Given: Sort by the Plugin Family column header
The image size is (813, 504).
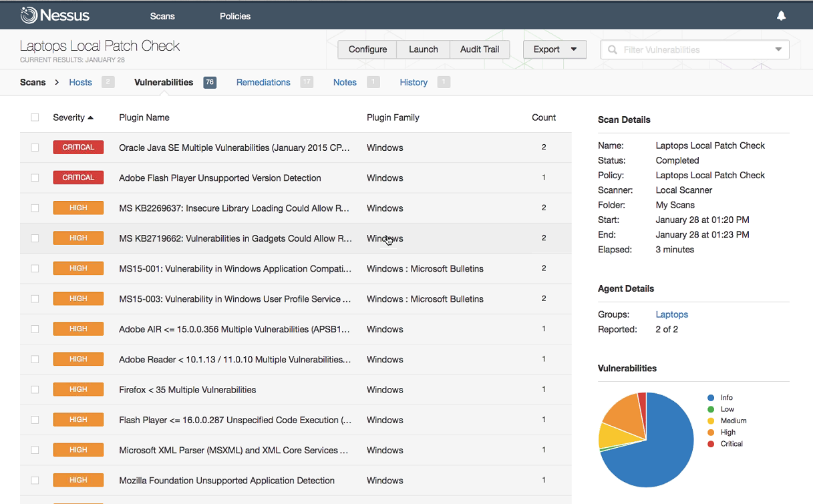Looking at the screenshot, I should pyautogui.click(x=393, y=117).
